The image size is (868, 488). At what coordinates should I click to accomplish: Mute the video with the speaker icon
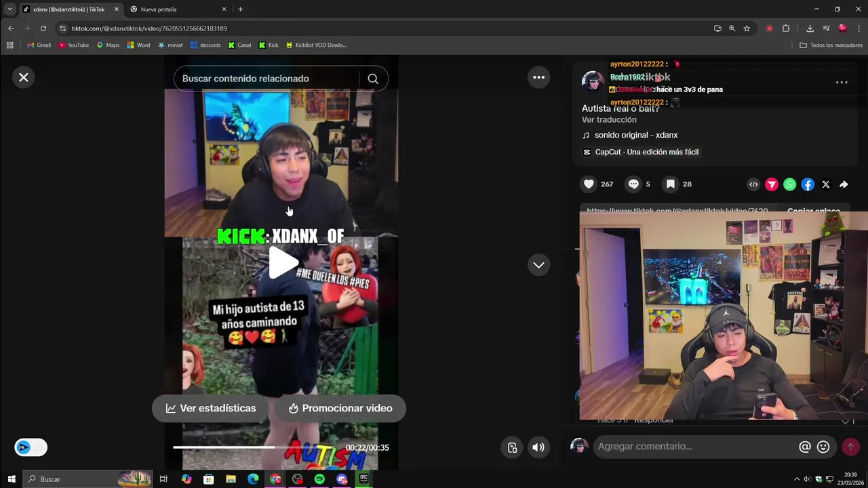[538, 447]
